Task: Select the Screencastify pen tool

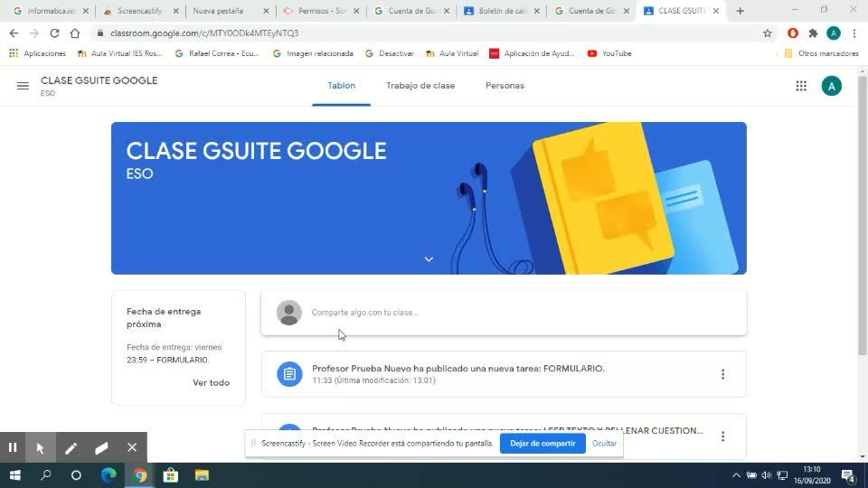Action: point(71,447)
